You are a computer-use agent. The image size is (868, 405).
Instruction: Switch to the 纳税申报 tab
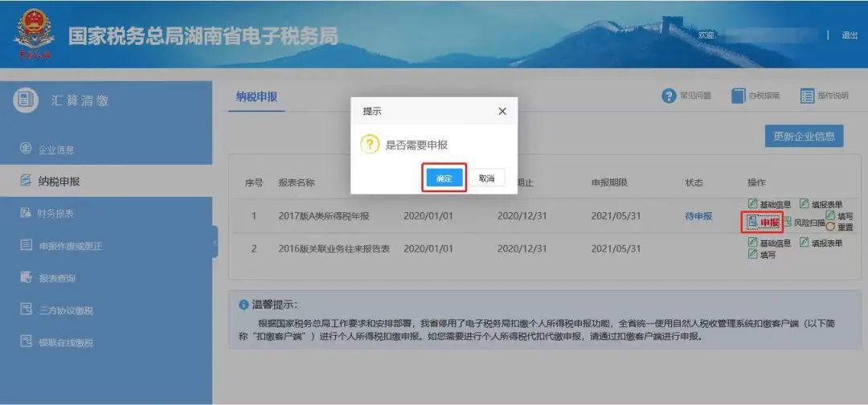point(257,97)
